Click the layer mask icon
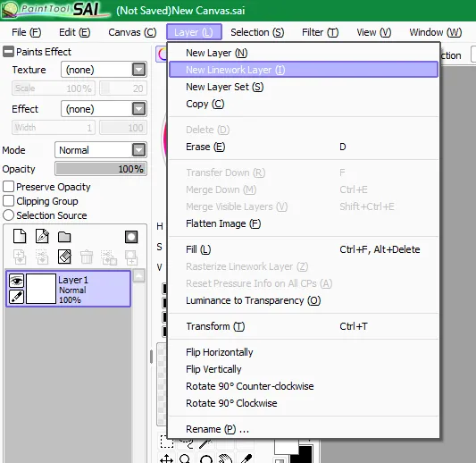 131,237
